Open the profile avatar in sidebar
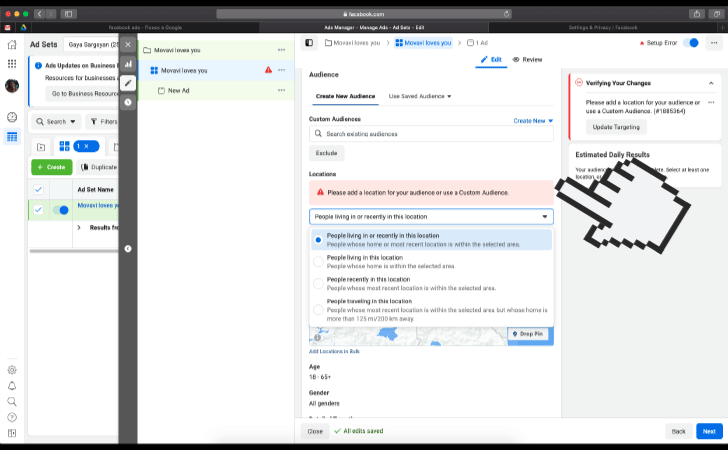This screenshot has width=728, height=450. [x=12, y=85]
